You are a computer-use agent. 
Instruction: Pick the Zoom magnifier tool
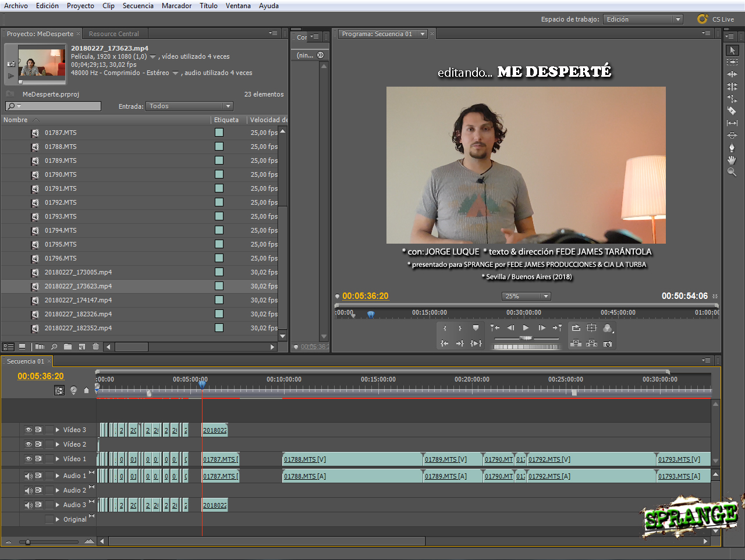732,172
